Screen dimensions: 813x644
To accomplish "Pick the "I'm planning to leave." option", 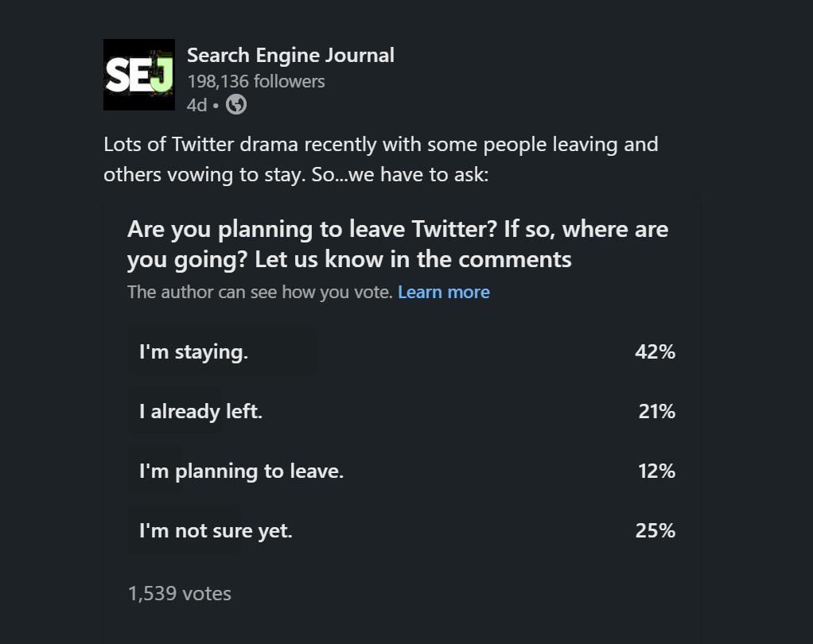I will (x=241, y=471).
